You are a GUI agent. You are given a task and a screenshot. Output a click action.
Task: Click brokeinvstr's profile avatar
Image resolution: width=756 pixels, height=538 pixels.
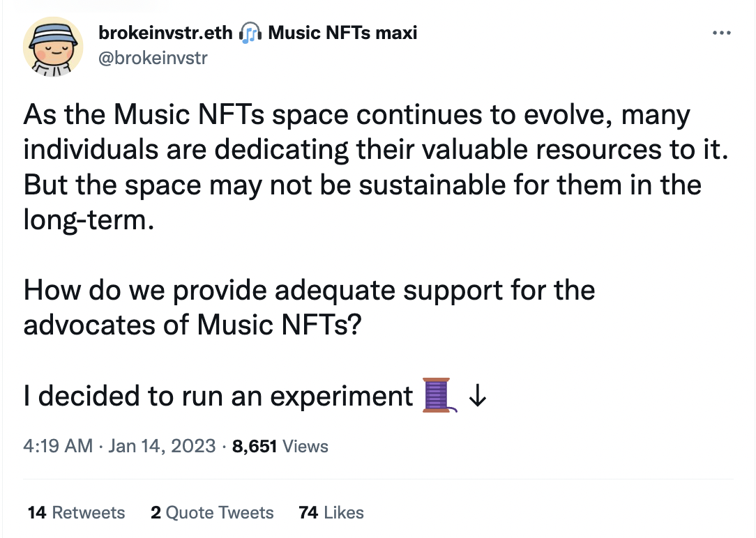coord(53,46)
